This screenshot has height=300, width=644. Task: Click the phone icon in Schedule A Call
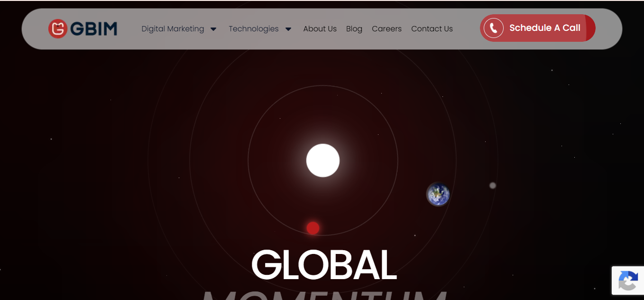point(493,28)
